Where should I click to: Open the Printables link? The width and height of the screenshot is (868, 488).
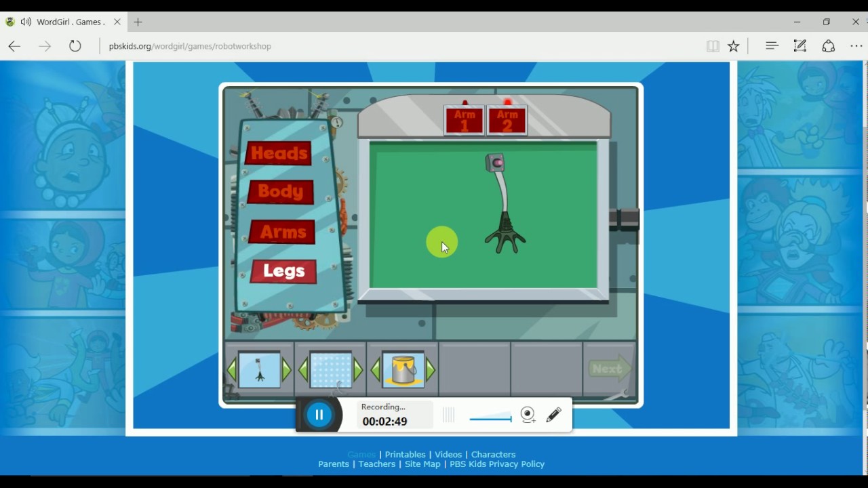pos(406,455)
